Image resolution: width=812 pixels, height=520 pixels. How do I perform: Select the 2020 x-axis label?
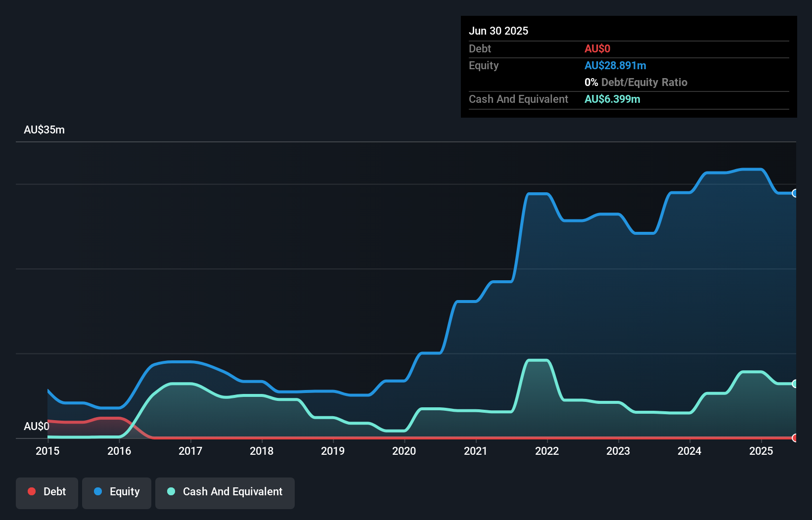(404, 451)
